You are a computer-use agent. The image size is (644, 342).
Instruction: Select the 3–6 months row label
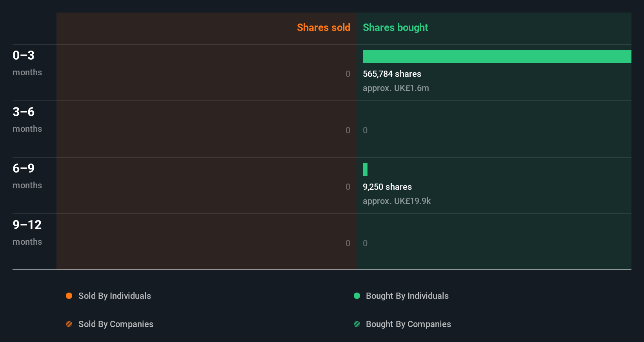coord(27,119)
